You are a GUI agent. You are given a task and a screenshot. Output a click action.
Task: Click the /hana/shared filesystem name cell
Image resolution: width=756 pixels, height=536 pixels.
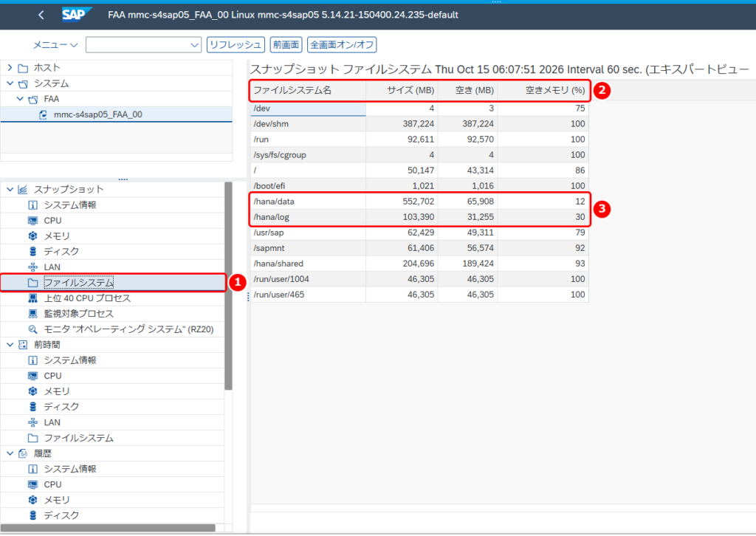coord(308,264)
